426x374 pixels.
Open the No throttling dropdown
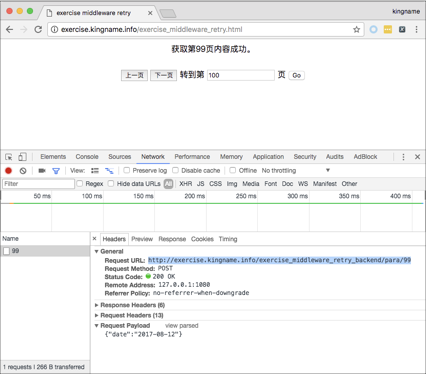coord(296,171)
